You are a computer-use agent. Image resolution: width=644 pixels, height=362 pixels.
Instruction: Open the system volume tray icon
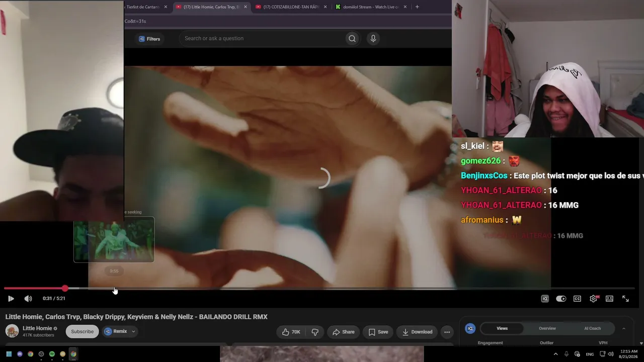(610, 354)
